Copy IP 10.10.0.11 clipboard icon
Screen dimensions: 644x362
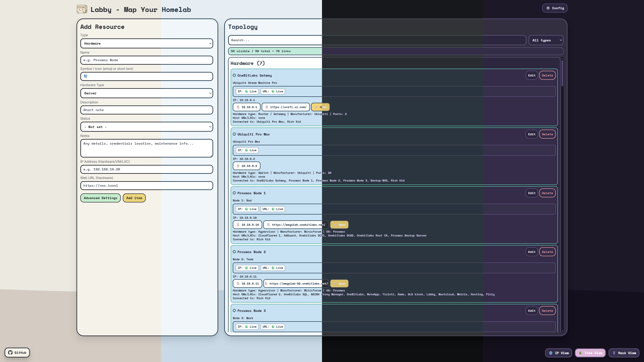(x=238, y=284)
